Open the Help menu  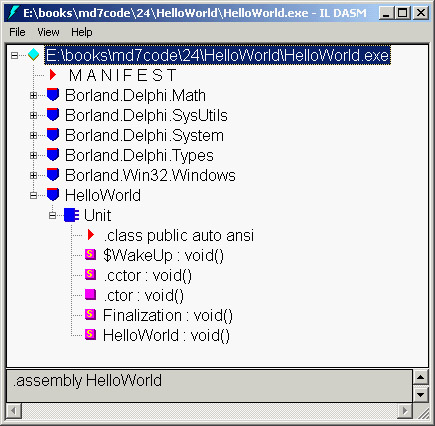click(82, 32)
